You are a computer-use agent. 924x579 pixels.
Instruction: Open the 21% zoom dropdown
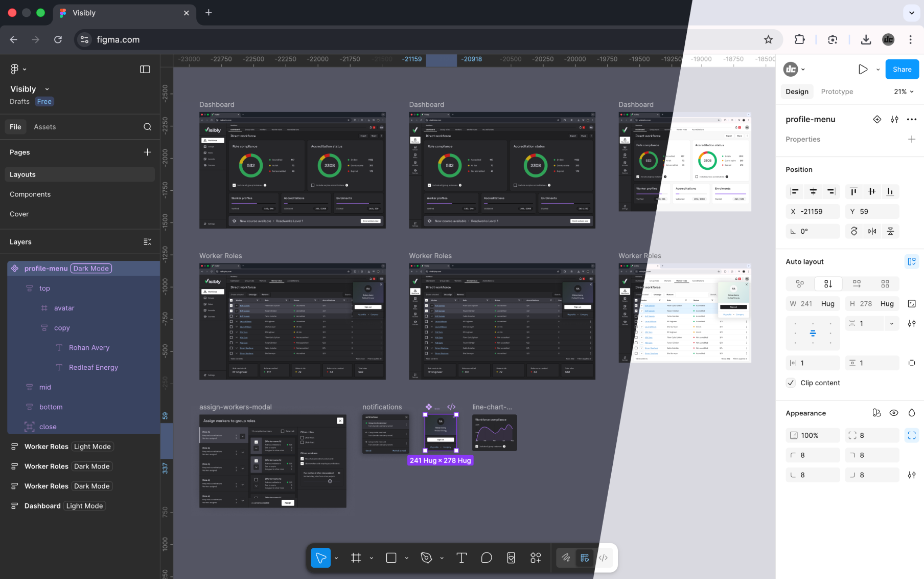904,92
